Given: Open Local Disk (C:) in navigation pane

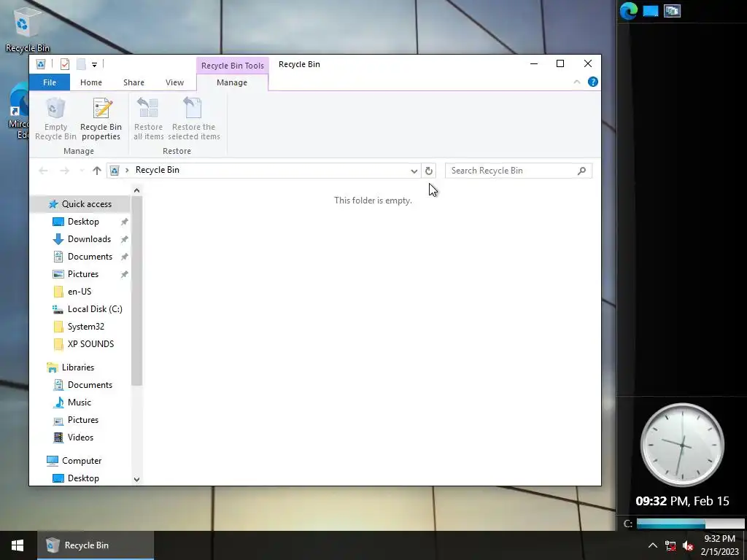Looking at the screenshot, I should coord(95,309).
